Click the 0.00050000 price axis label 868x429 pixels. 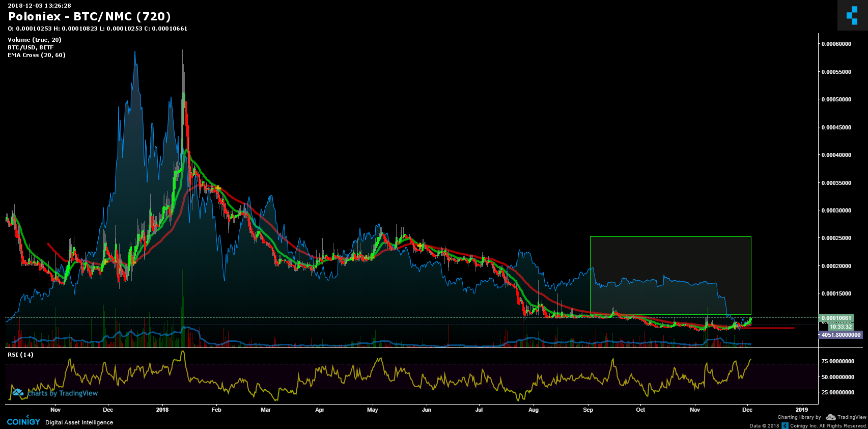tap(836, 99)
